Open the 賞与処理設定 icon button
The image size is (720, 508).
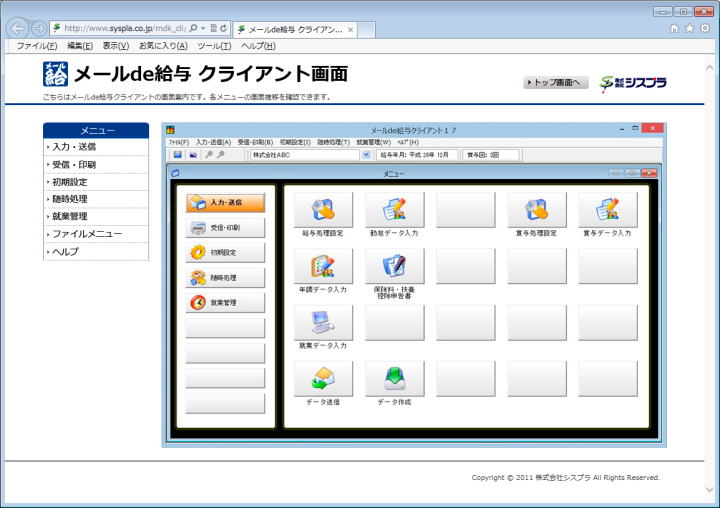point(537,209)
